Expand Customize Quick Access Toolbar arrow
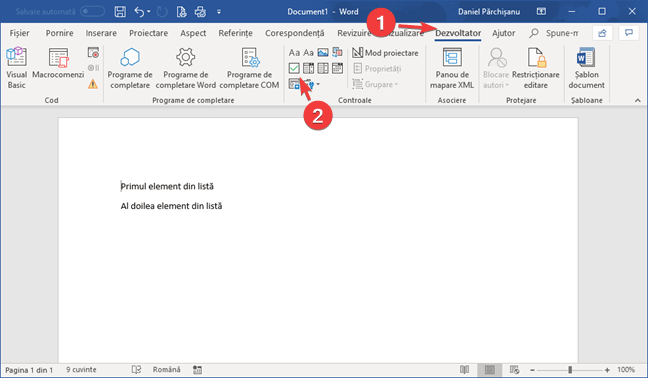Screen dimensions: 648x378 pos(219,12)
